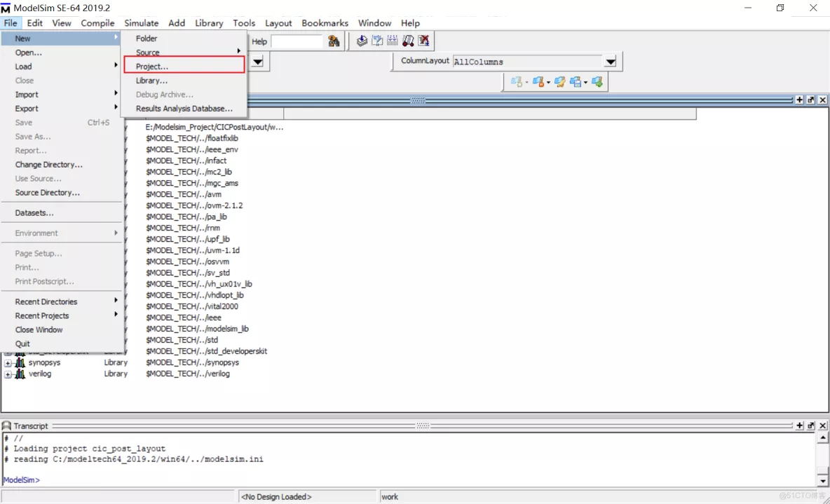Close the Transcript pane with its X icon
Screen dimensions: 830x504
[x=822, y=425]
